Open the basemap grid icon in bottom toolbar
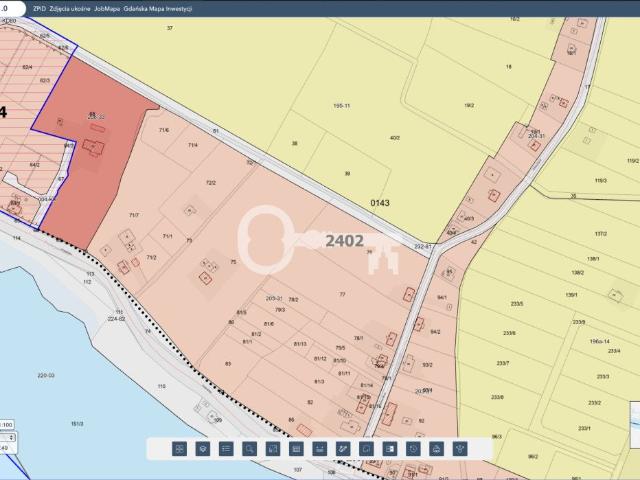The image size is (640, 480). (180, 449)
